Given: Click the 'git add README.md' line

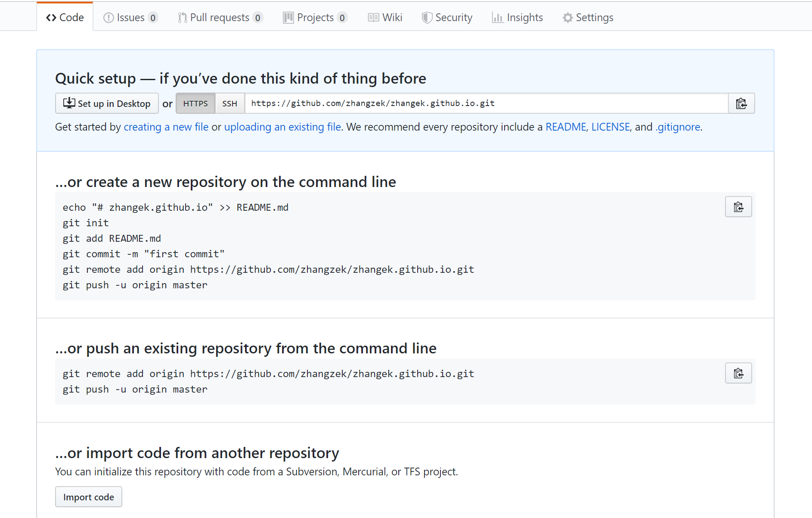Looking at the screenshot, I should [112, 238].
